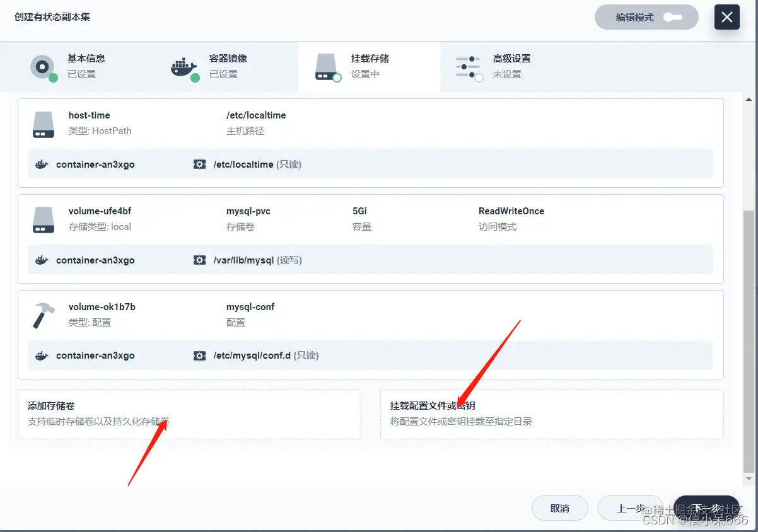The width and height of the screenshot is (758, 532).
Task: Select the host-time volume name
Action: click(x=90, y=115)
